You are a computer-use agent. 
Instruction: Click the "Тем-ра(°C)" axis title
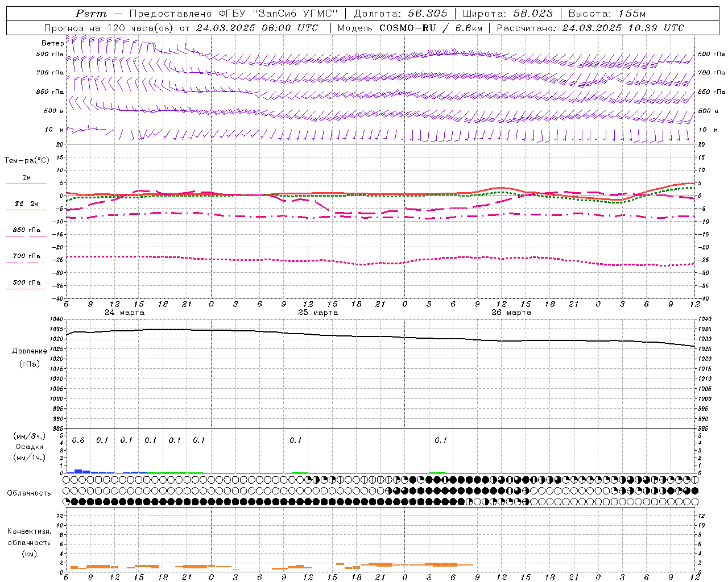pos(27,161)
